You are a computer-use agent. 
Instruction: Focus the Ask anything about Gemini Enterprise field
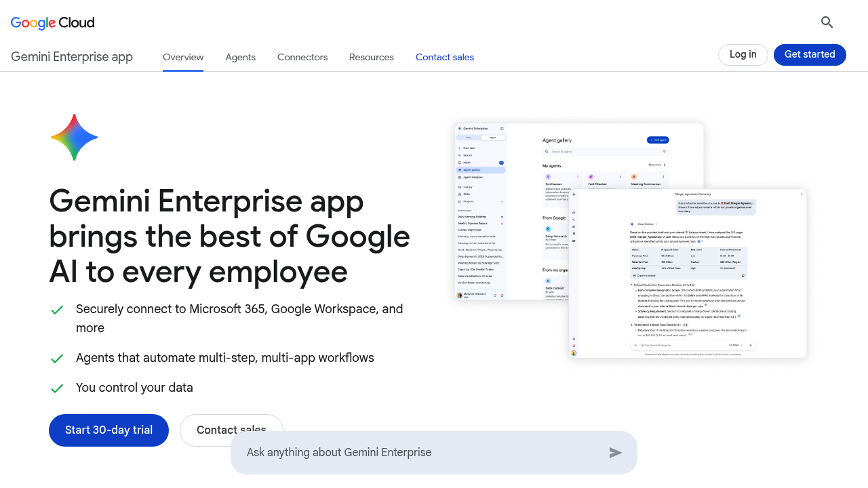click(434, 453)
